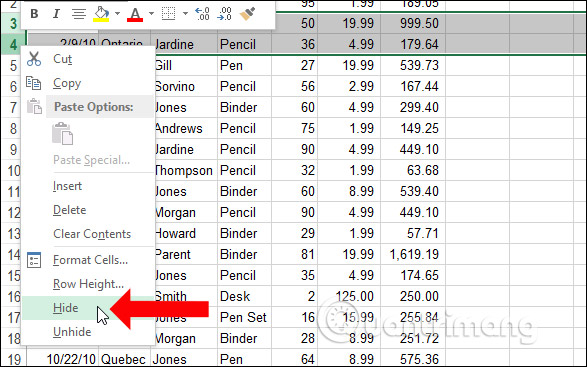587x367 pixels.
Task: Select the Format Painter brush
Action: click(247, 14)
